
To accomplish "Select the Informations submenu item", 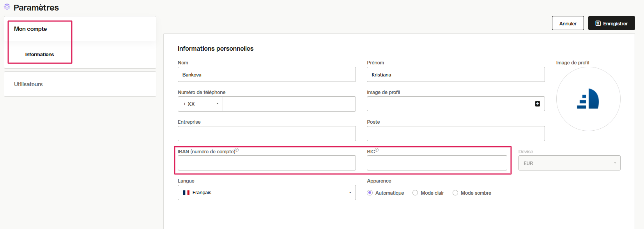I will pos(39,55).
